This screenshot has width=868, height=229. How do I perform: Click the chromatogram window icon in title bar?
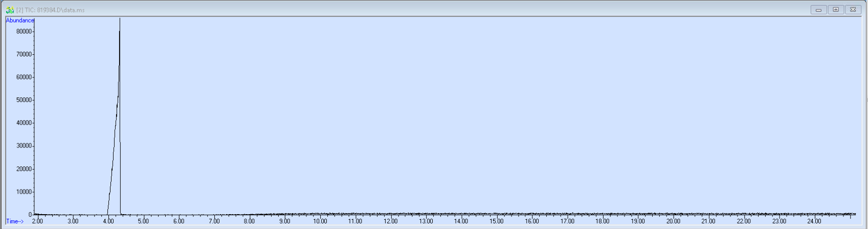coord(10,10)
